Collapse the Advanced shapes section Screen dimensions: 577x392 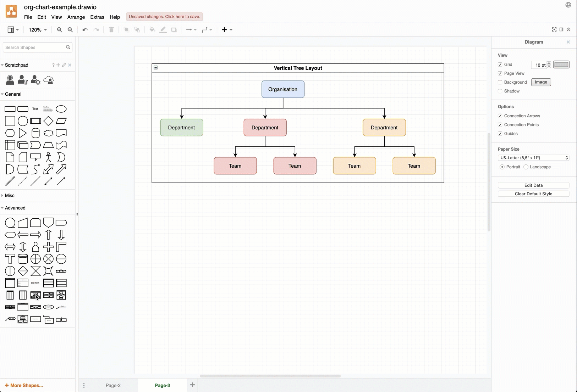tap(14, 208)
